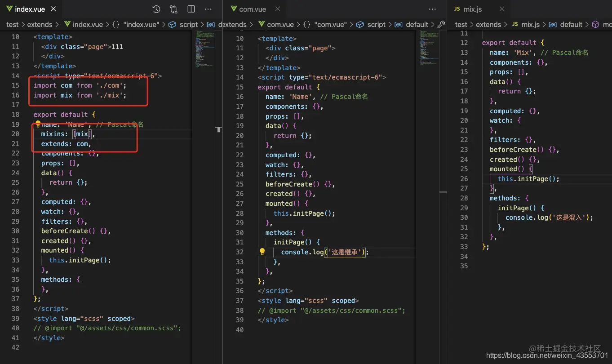Screen dimensions: 612x364
Task: Click '<script type="text/ecmascript-6">' in com.vue
Action: tap(322, 77)
